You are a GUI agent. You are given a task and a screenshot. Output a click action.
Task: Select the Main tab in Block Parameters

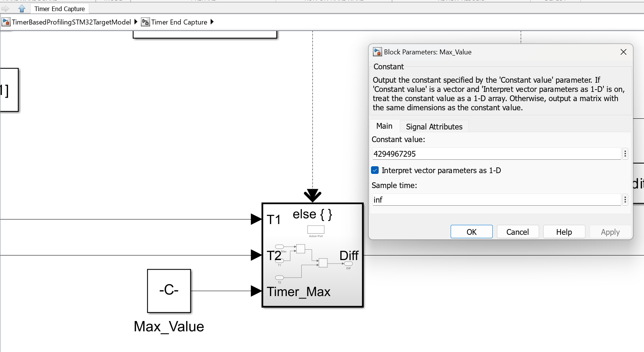tap(384, 126)
